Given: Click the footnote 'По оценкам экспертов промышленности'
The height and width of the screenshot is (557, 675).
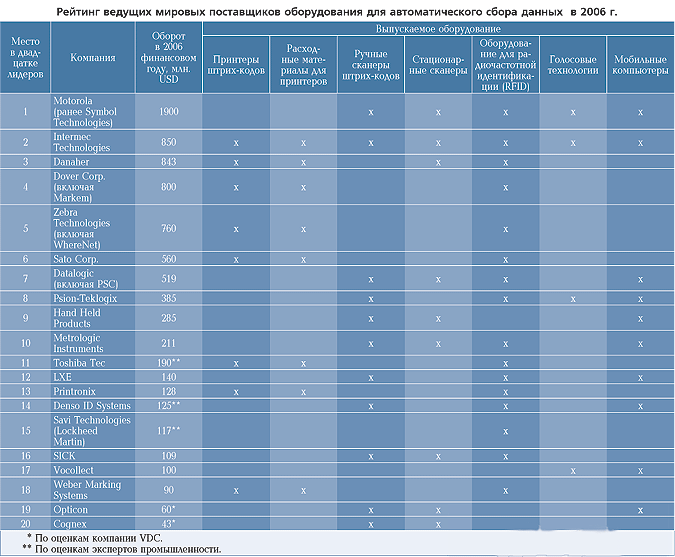Looking at the screenshot, I should pos(128,549).
